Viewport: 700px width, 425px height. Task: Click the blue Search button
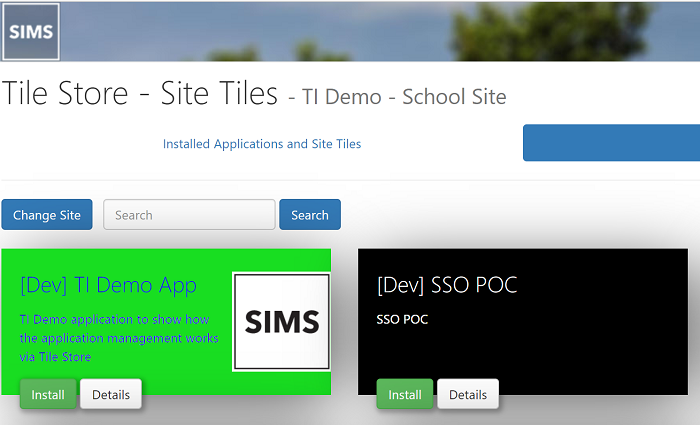[310, 215]
